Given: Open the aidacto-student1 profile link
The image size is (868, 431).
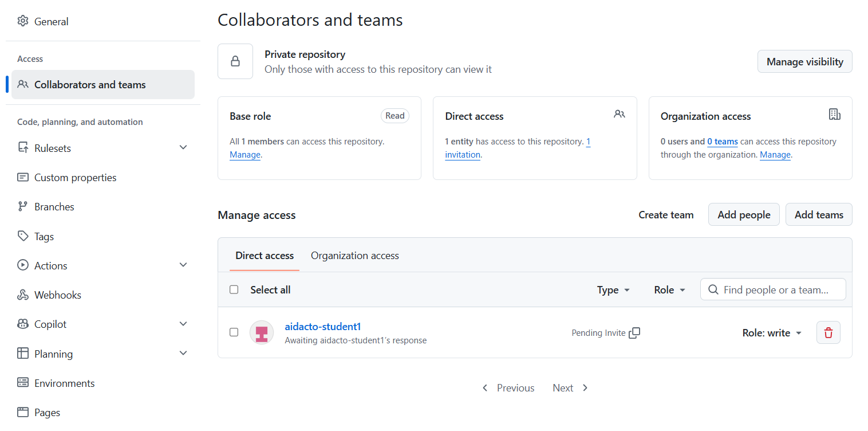Looking at the screenshot, I should click(x=323, y=327).
